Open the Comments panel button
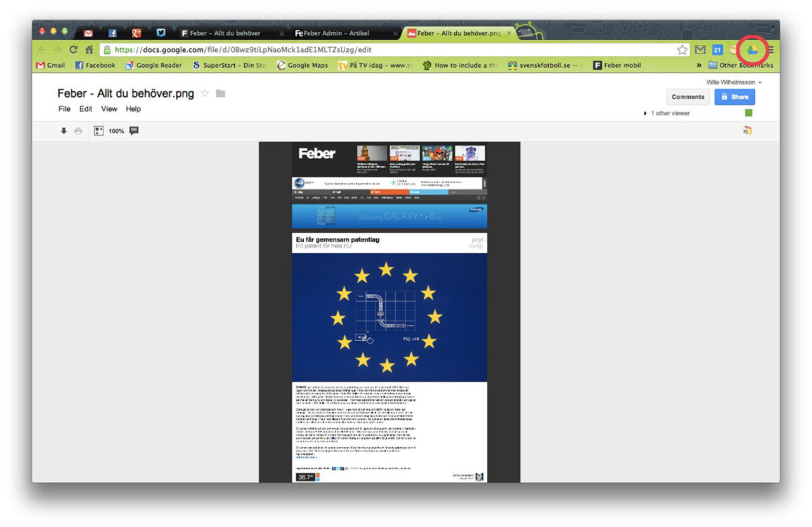The image size is (812, 527). pyautogui.click(x=688, y=96)
